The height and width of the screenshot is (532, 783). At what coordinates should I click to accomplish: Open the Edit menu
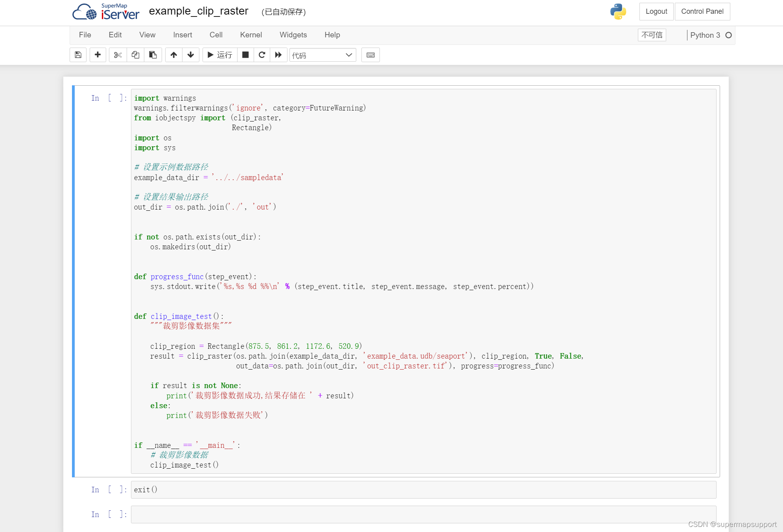click(x=115, y=35)
